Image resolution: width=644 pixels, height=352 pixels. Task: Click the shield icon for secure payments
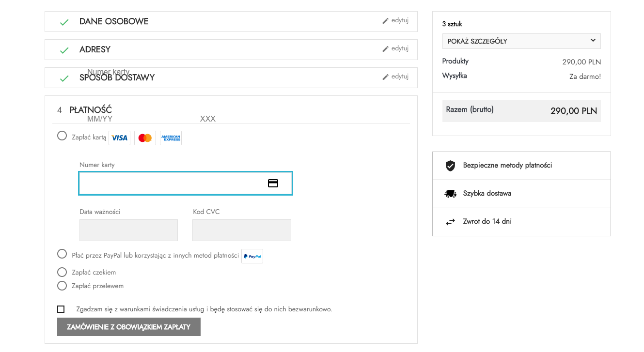click(x=450, y=166)
